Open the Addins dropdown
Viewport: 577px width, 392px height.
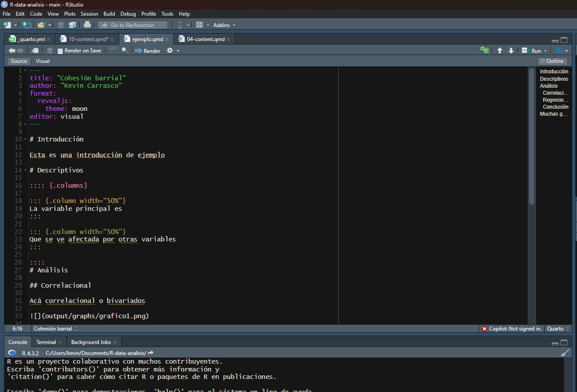coord(224,25)
